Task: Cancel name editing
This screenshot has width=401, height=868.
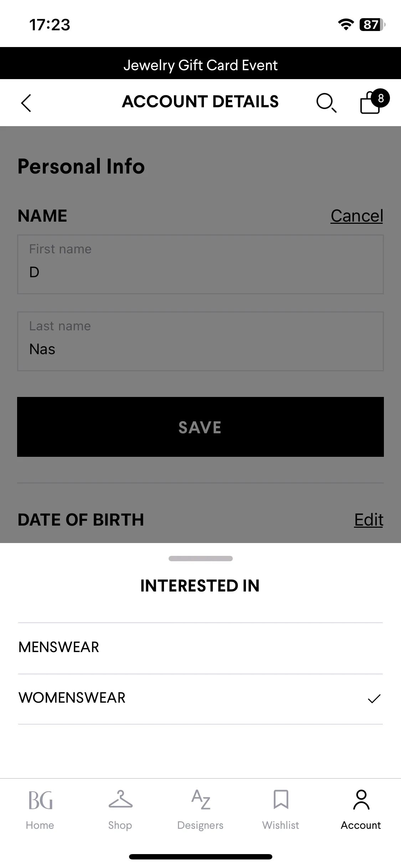Action: [357, 216]
